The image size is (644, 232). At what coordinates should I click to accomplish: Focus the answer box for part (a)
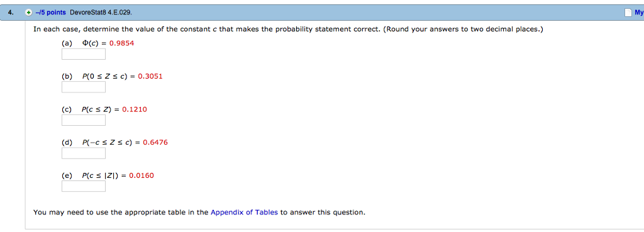pyautogui.click(x=84, y=54)
